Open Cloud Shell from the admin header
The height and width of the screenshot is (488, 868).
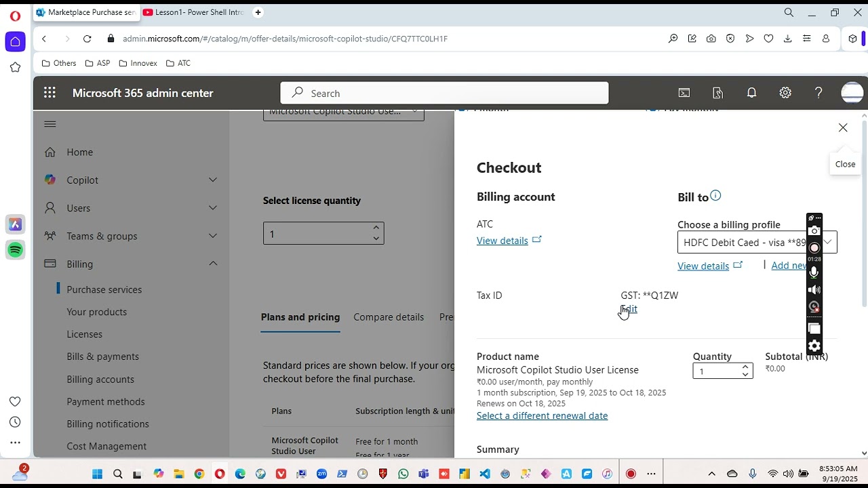click(x=684, y=93)
